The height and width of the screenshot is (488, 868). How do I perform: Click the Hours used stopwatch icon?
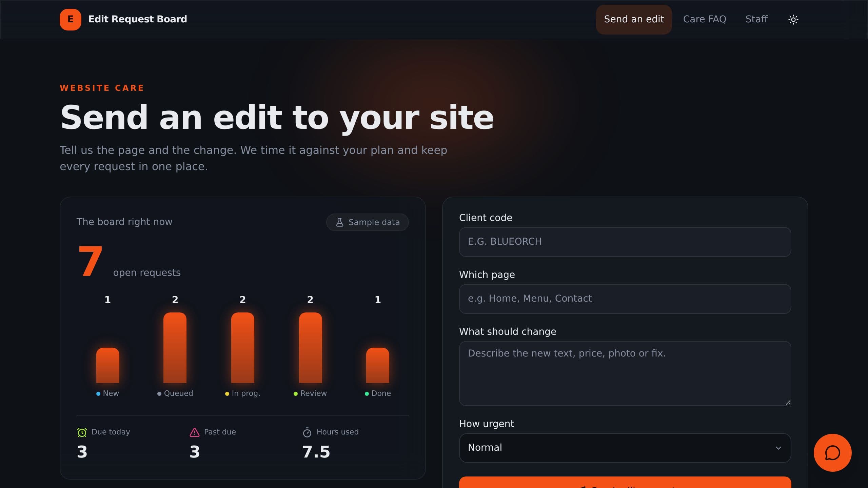point(307,432)
